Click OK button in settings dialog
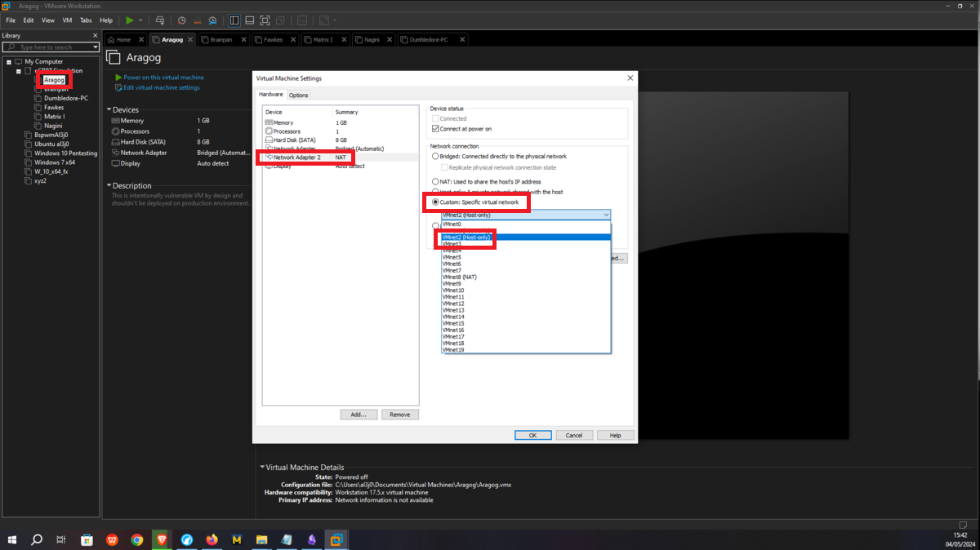This screenshot has width=980, height=550. click(x=532, y=435)
